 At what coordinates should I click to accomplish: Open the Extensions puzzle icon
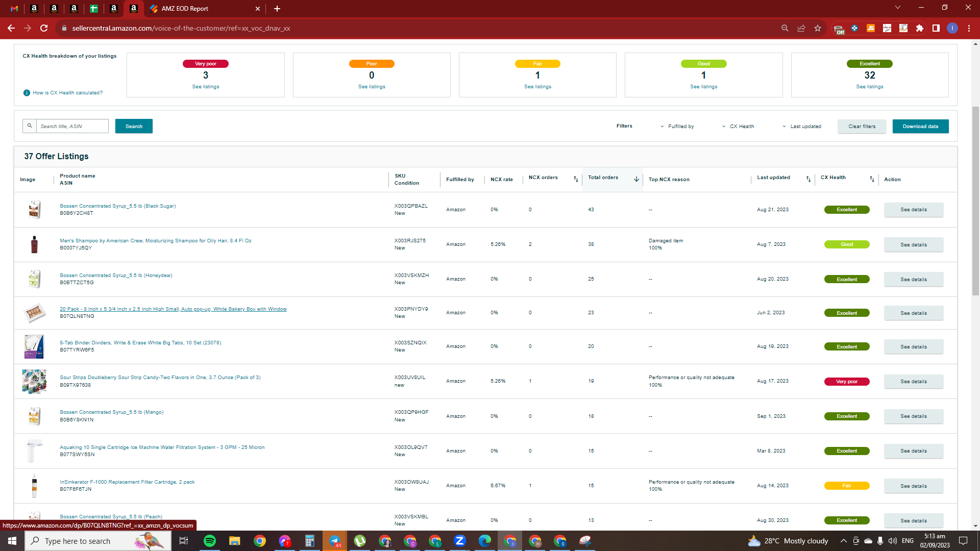(x=920, y=28)
